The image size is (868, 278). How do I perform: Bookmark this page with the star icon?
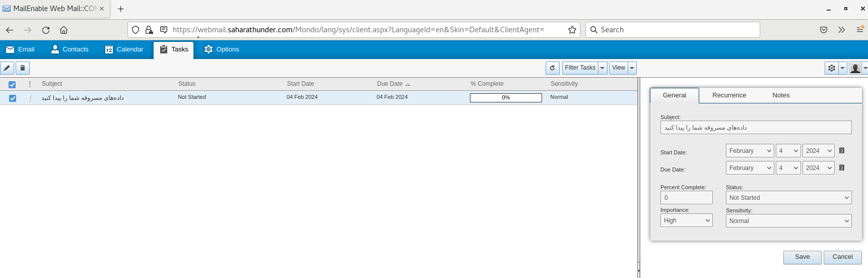(x=572, y=30)
